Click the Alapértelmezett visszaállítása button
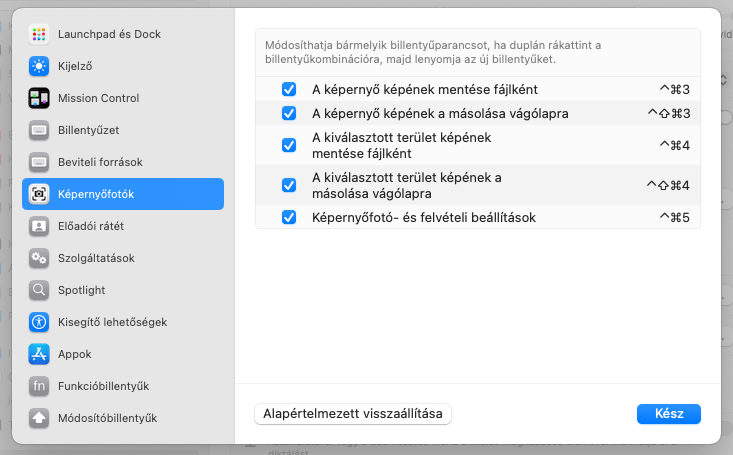 [354, 414]
